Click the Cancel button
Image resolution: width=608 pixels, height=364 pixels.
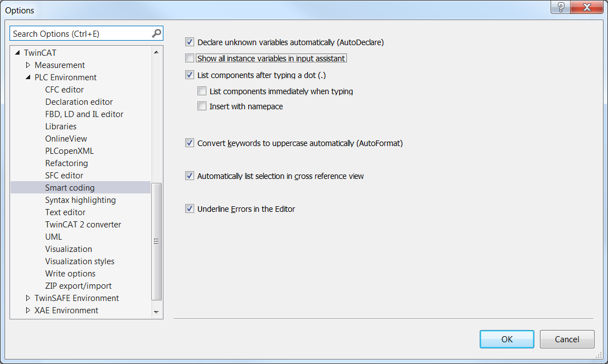point(567,339)
